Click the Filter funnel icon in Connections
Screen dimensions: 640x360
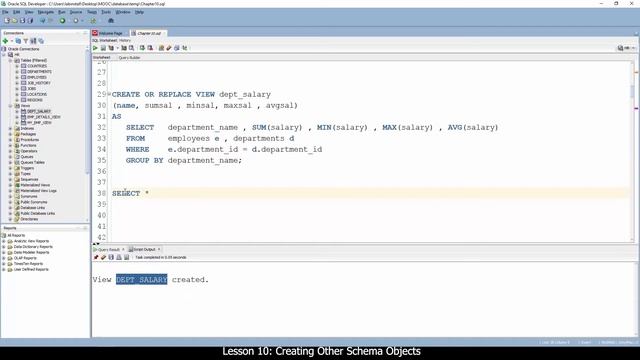[x=26, y=41]
